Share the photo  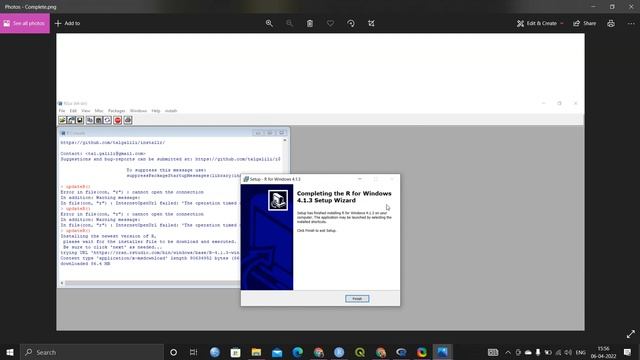(584, 23)
